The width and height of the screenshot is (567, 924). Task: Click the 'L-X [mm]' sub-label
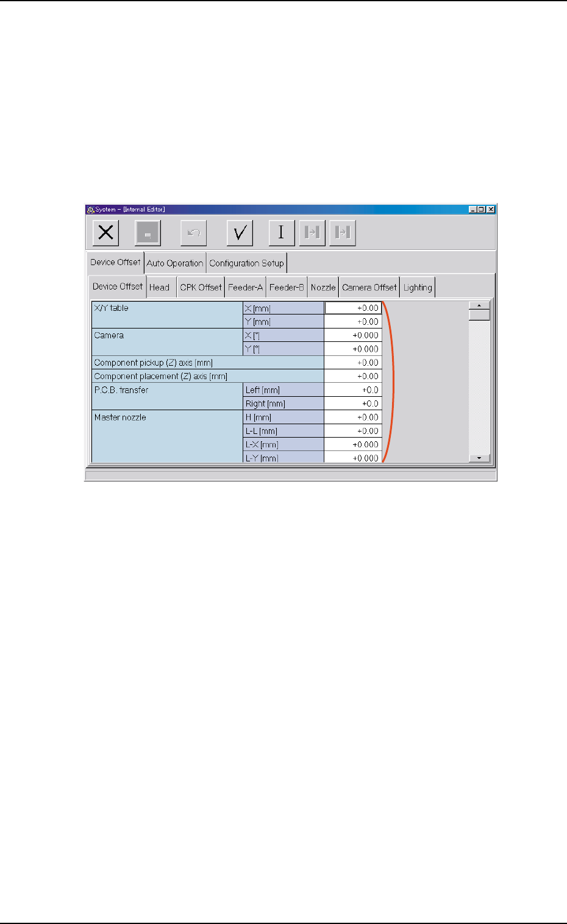(x=262, y=445)
